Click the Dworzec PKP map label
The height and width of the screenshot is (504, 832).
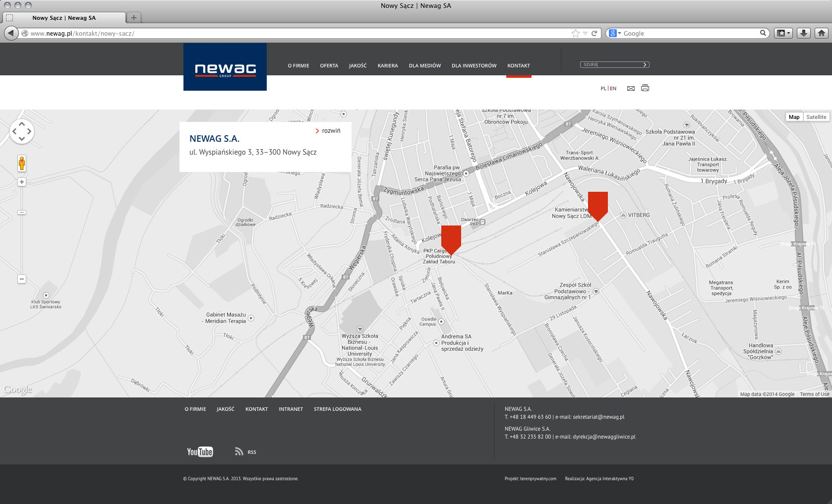coord(470,222)
